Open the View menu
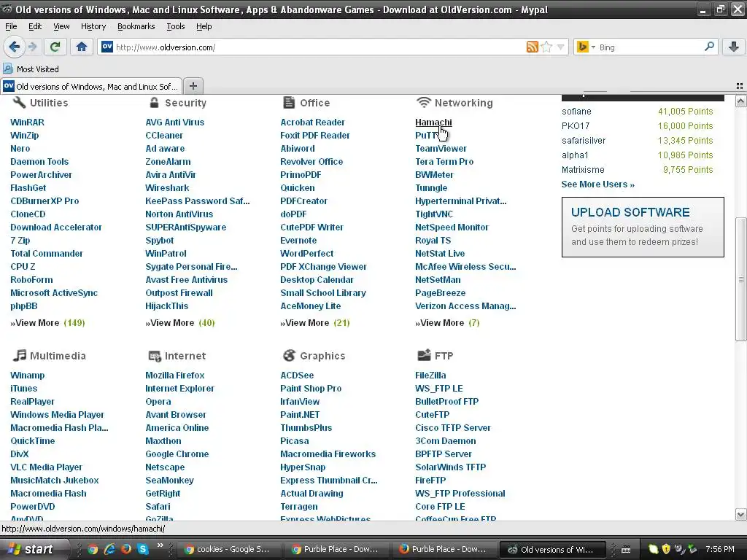This screenshot has height=560, width=747. point(61,26)
